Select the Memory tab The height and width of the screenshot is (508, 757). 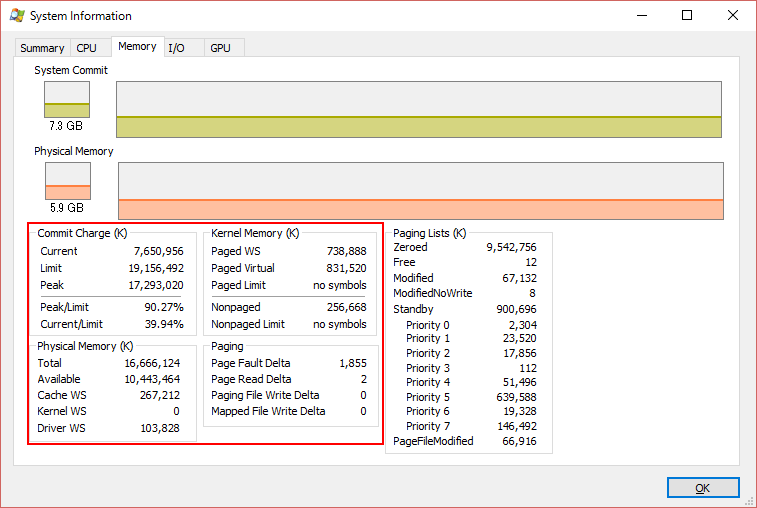[138, 46]
